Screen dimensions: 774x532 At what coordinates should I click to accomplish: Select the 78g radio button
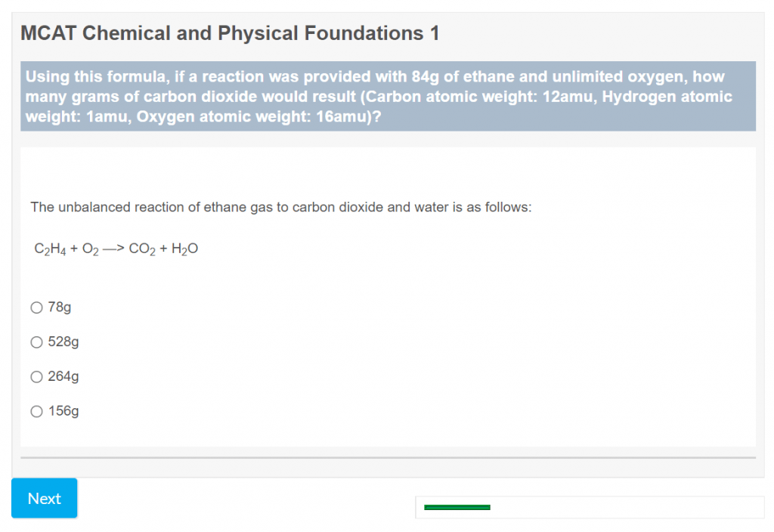pyautogui.click(x=36, y=308)
